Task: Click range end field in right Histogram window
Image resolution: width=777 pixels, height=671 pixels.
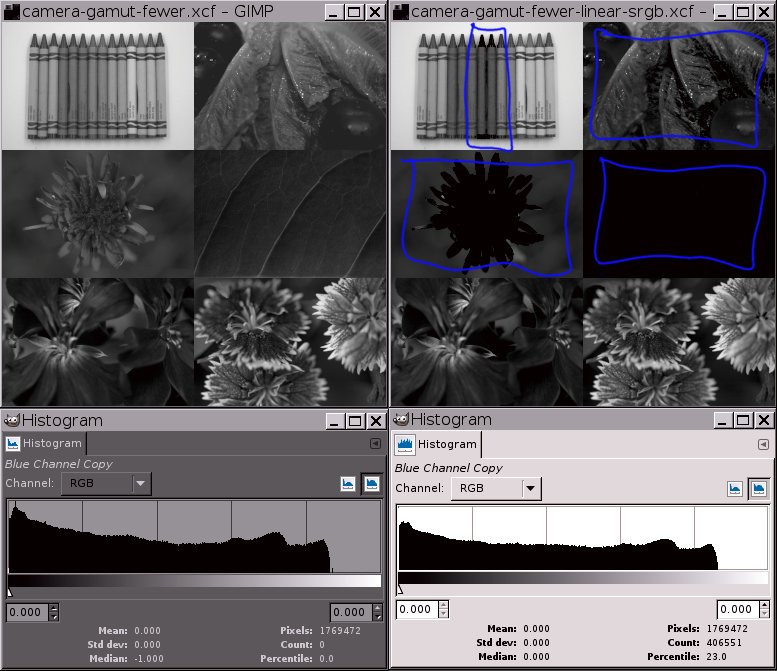Action: coord(738,609)
